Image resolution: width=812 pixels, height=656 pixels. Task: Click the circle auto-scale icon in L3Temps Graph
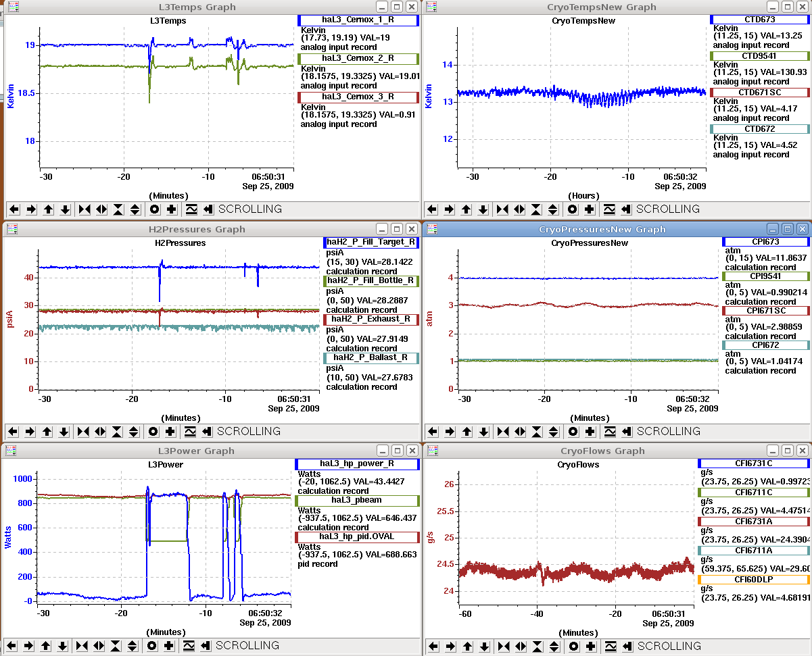pyautogui.click(x=154, y=209)
